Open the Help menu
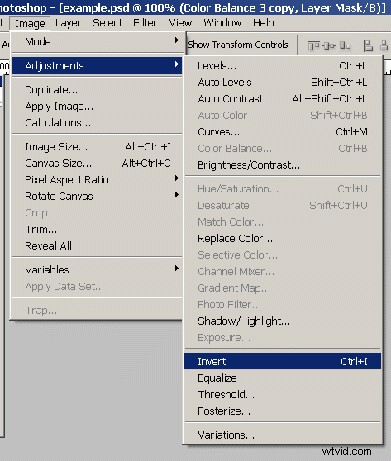 coord(264,23)
